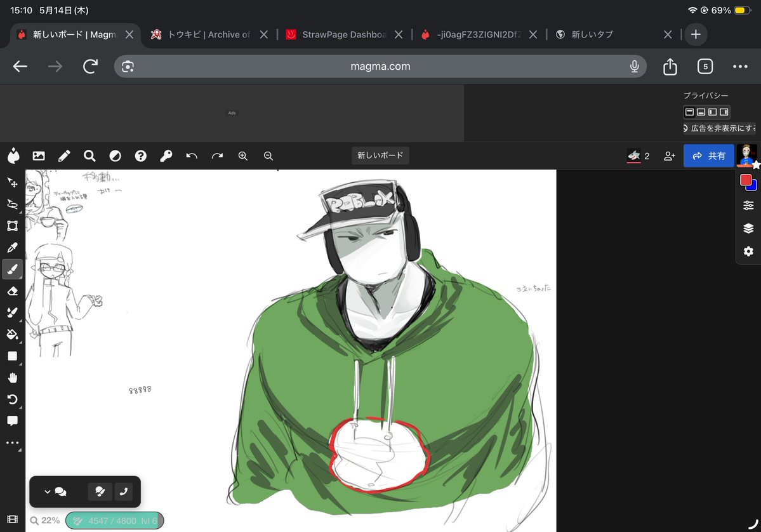This screenshot has width=761, height=532.
Task: Redo the undone stroke
Action: pyautogui.click(x=217, y=156)
